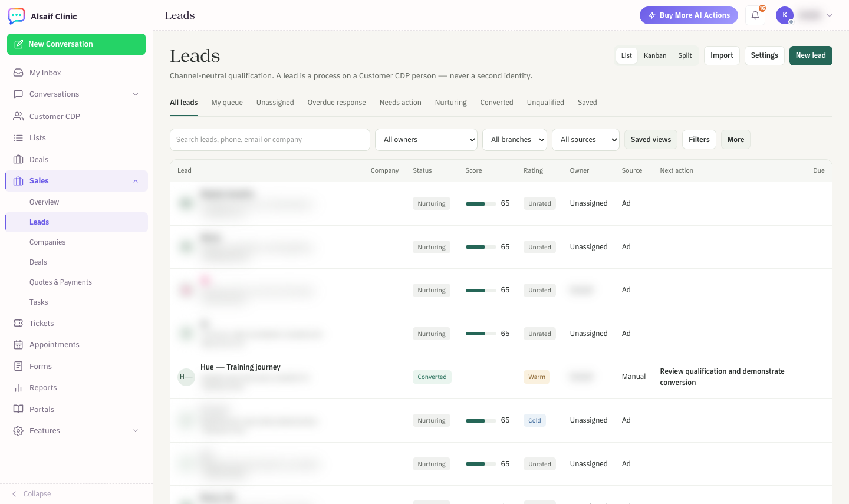
Task: Start a New Conversation
Action: [76, 44]
